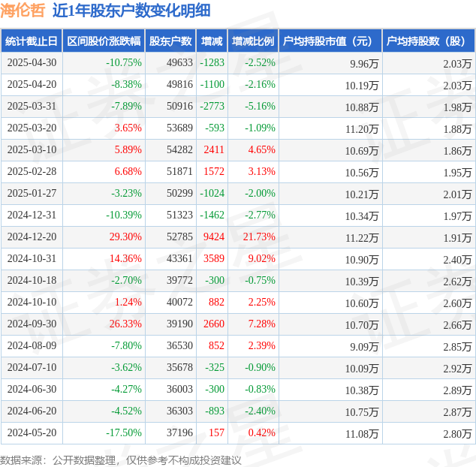Click the -17.50% price change value
The width and height of the screenshot is (476, 467).
pyautogui.click(x=124, y=432)
